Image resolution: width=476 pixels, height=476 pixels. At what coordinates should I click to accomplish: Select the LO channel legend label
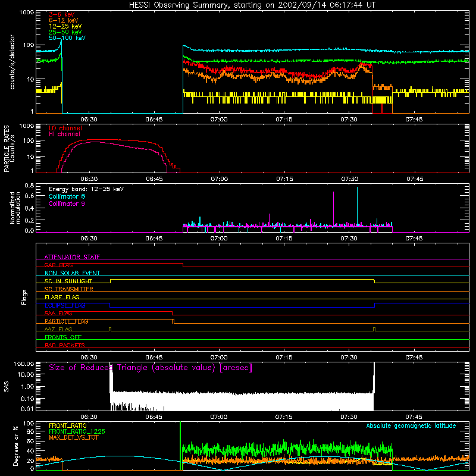65,128
